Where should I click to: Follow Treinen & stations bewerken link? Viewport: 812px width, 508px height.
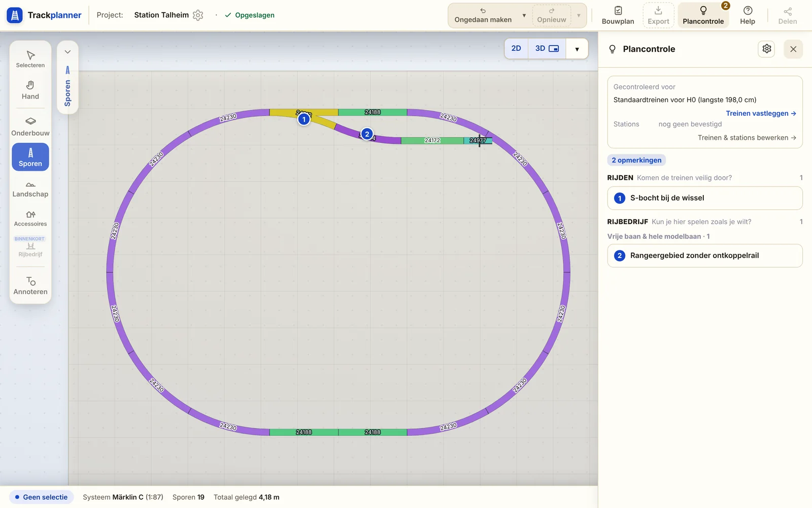[747, 138]
